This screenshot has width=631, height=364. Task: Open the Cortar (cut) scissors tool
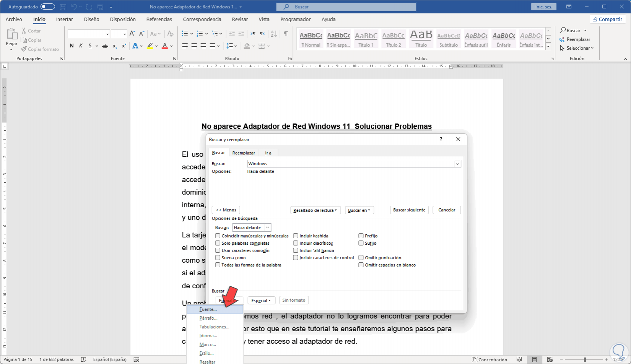pyautogui.click(x=31, y=31)
